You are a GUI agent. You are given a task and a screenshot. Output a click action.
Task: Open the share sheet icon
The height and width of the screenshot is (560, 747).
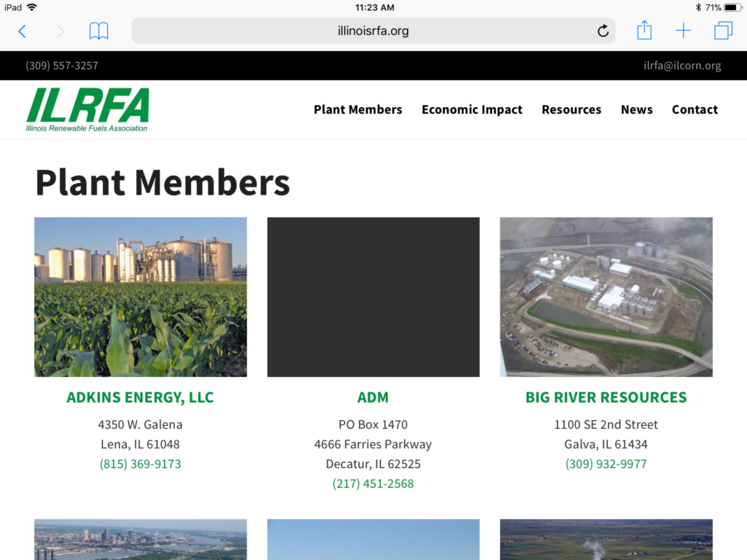coord(644,30)
